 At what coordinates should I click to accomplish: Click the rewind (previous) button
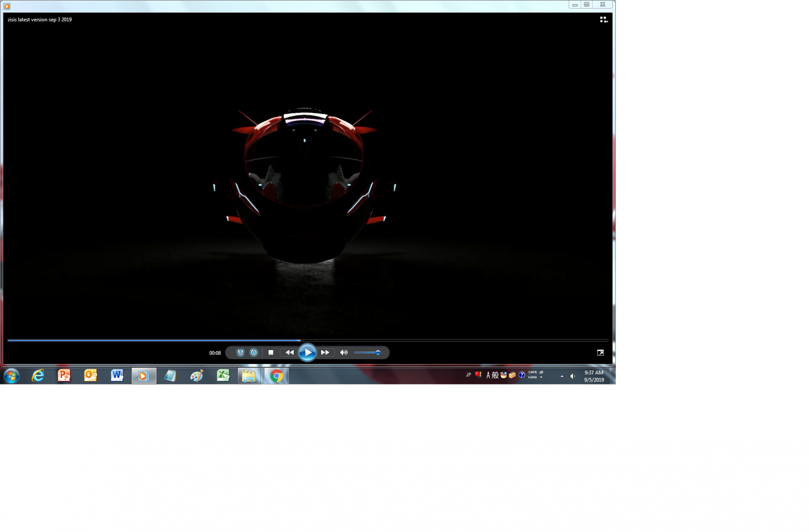coord(289,353)
